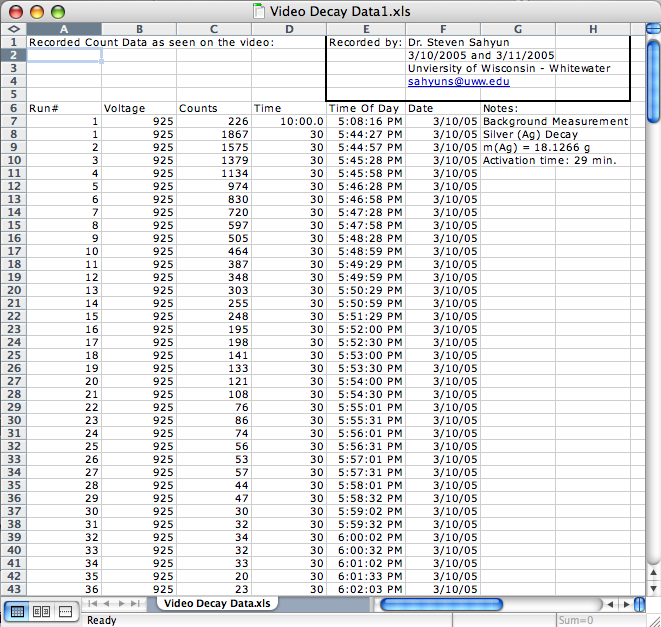Switch to Normal view icon

(x=17, y=611)
